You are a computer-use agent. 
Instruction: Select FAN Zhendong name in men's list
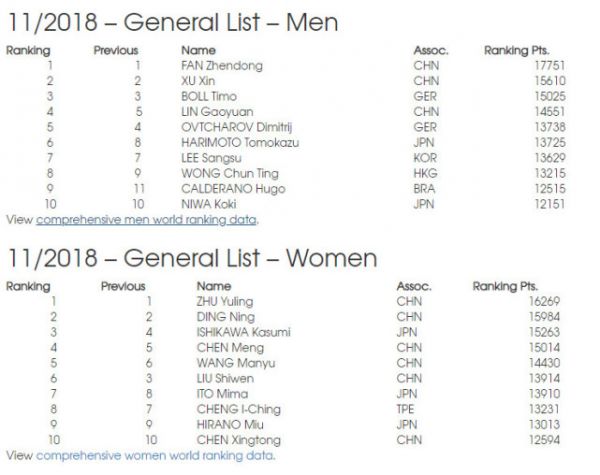(x=222, y=66)
